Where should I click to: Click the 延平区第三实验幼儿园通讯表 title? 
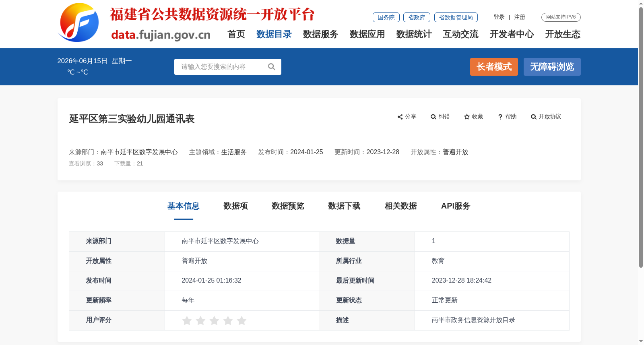tap(132, 119)
